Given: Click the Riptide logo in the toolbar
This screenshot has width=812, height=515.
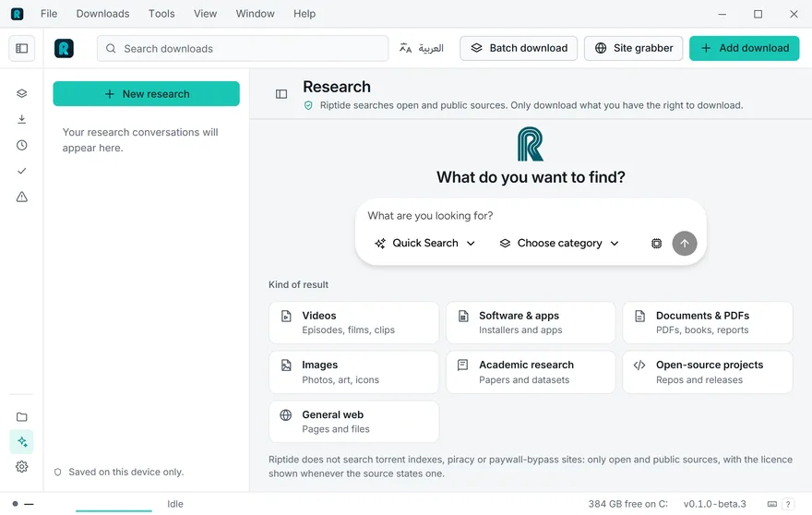Looking at the screenshot, I should (64, 48).
